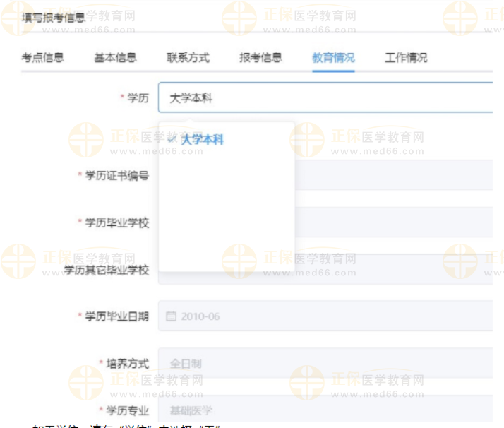Open the 报考信息 tab

point(260,58)
